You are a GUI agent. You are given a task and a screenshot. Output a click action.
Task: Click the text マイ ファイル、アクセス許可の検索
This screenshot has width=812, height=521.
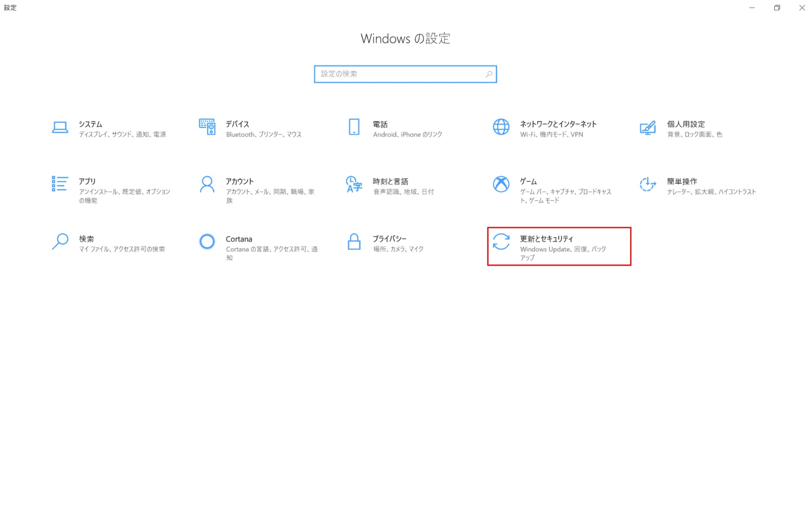pyautogui.click(x=122, y=249)
